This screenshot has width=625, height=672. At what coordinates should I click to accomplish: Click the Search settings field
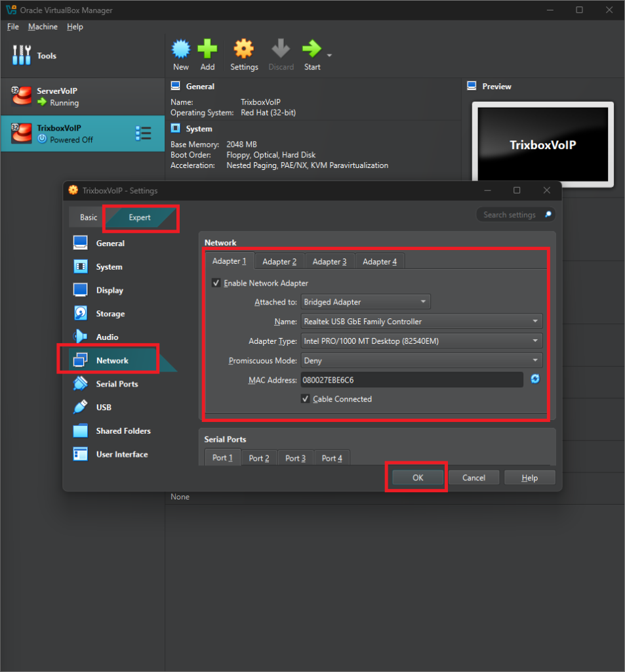click(515, 215)
